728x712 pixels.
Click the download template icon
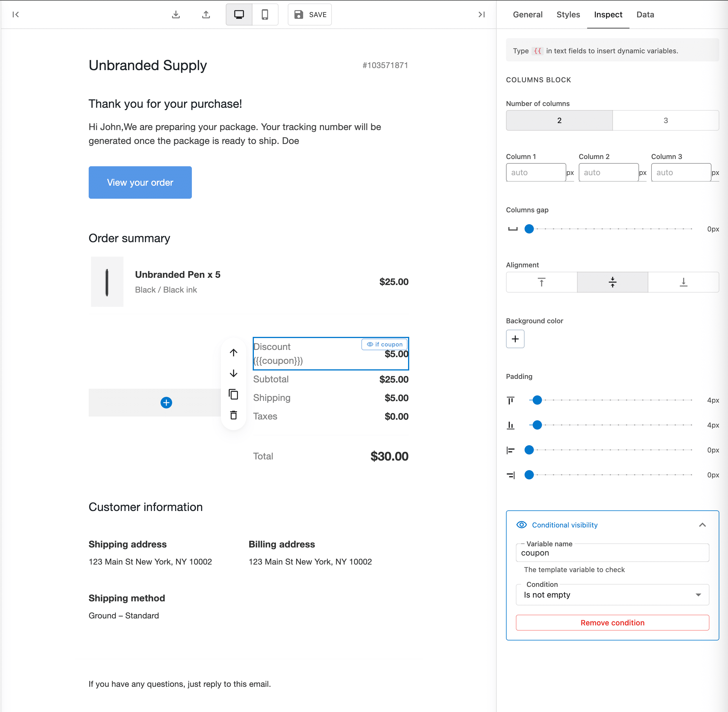point(176,14)
